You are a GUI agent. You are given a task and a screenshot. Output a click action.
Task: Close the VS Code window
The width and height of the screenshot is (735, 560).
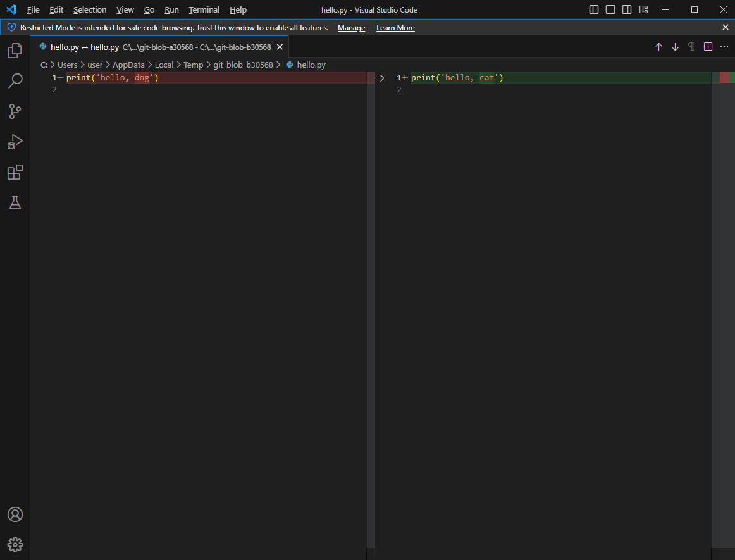pyautogui.click(x=723, y=9)
